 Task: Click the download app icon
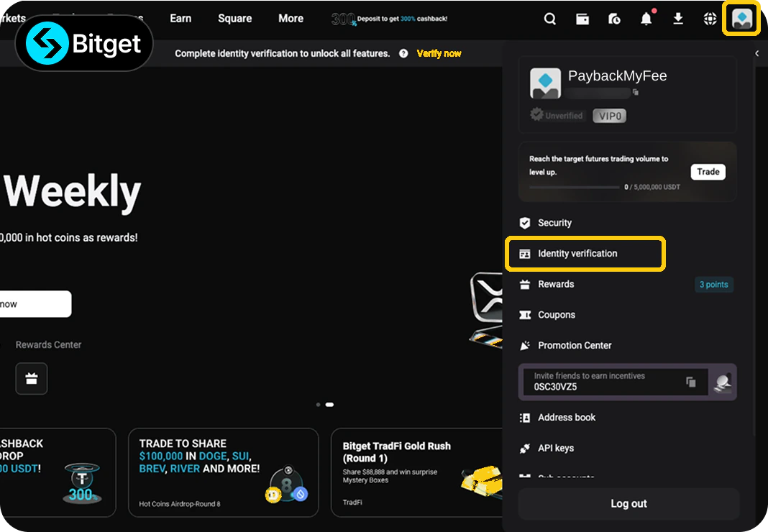(678, 19)
